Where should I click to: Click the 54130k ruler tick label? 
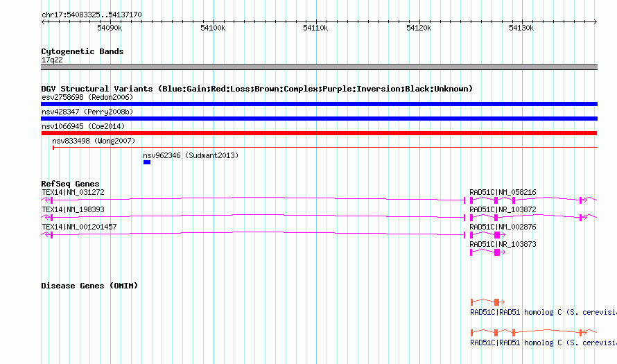521,28
